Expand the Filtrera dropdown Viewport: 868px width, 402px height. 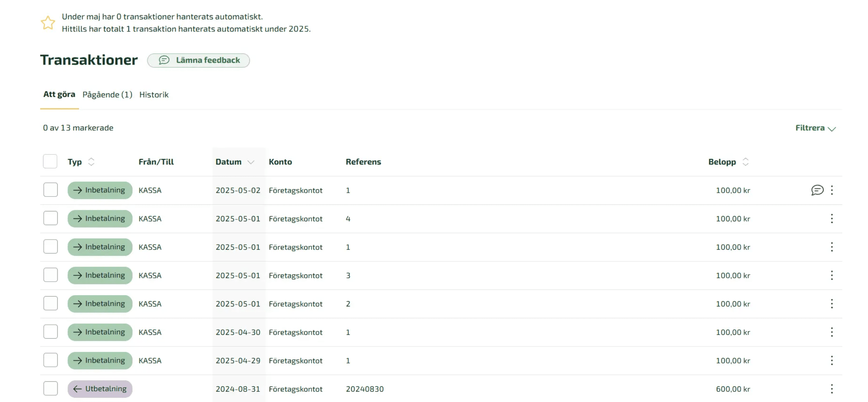point(815,128)
